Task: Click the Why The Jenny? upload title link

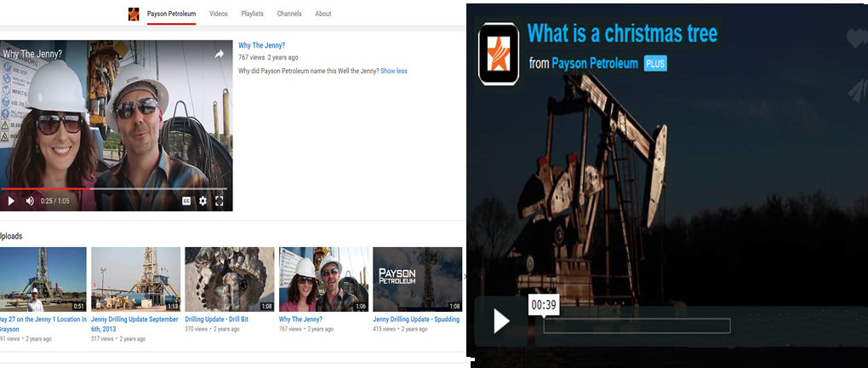Action: coord(300,319)
